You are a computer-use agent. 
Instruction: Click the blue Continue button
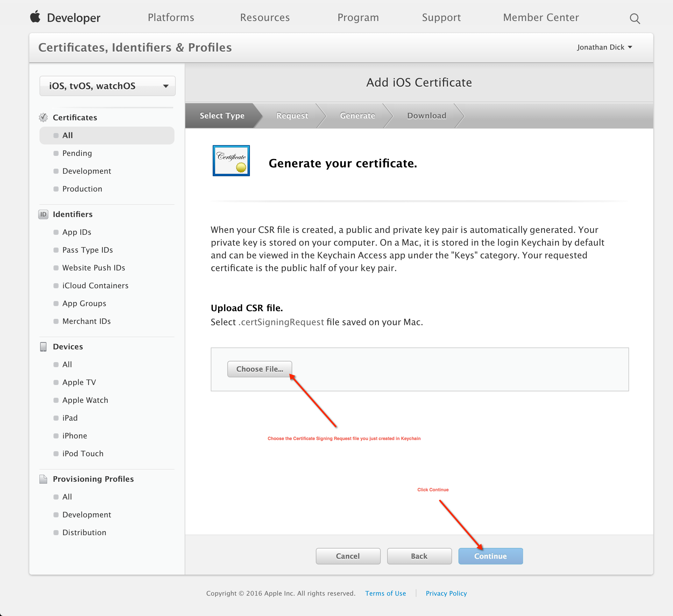coord(490,556)
